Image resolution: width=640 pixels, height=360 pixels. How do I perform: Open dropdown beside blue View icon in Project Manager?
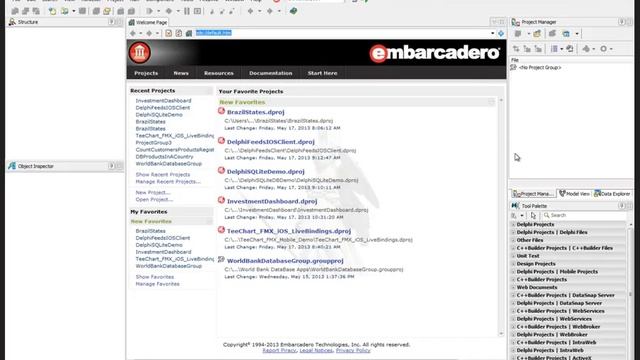coord(577,34)
